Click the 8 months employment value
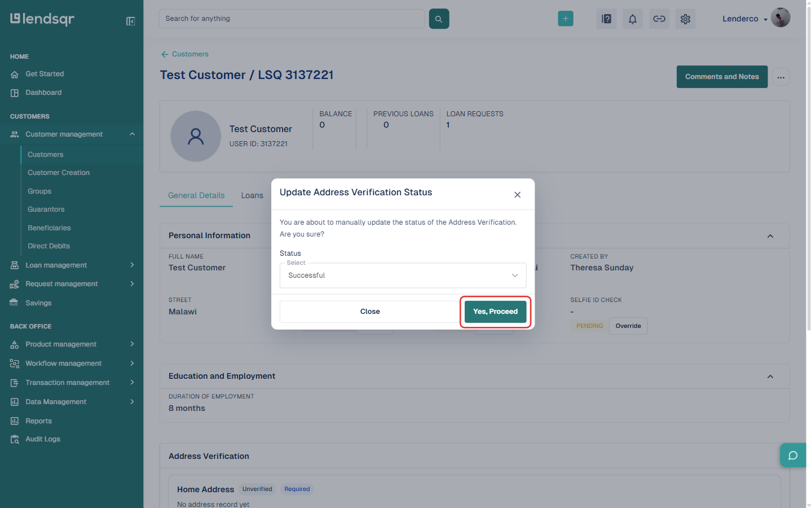The width and height of the screenshot is (812, 508). tap(187, 408)
